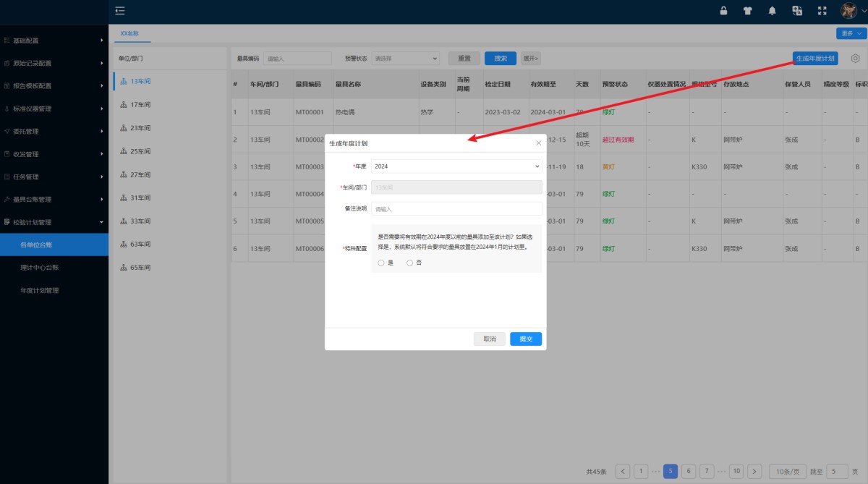Click the lock screen icon
The image size is (868, 484).
click(x=723, y=11)
